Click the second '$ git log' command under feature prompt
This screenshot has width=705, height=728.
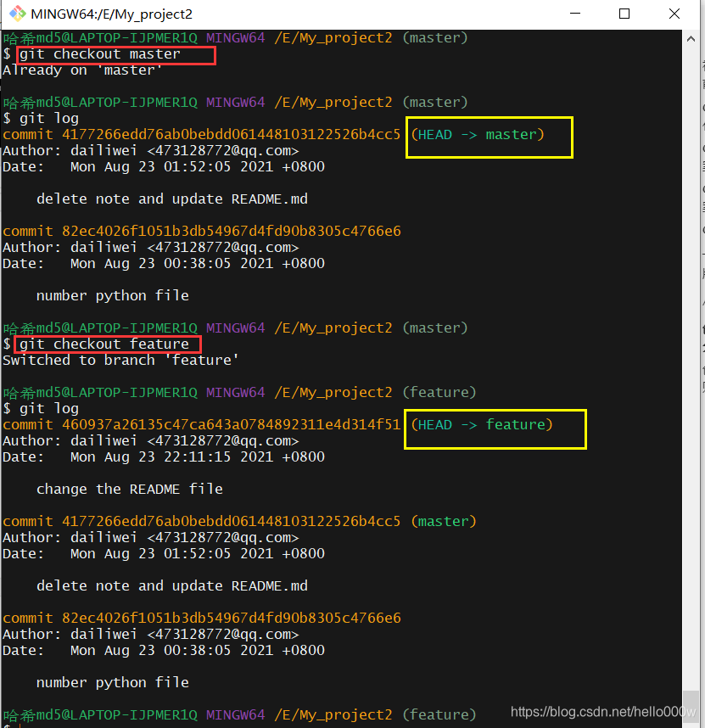pyautogui.click(x=41, y=409)
